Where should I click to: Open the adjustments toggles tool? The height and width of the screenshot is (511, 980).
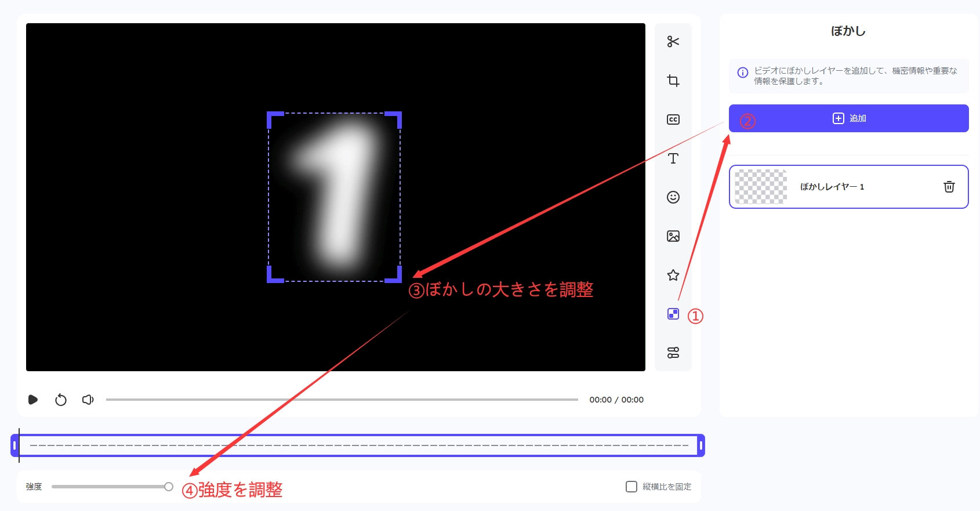coord(673,353)
